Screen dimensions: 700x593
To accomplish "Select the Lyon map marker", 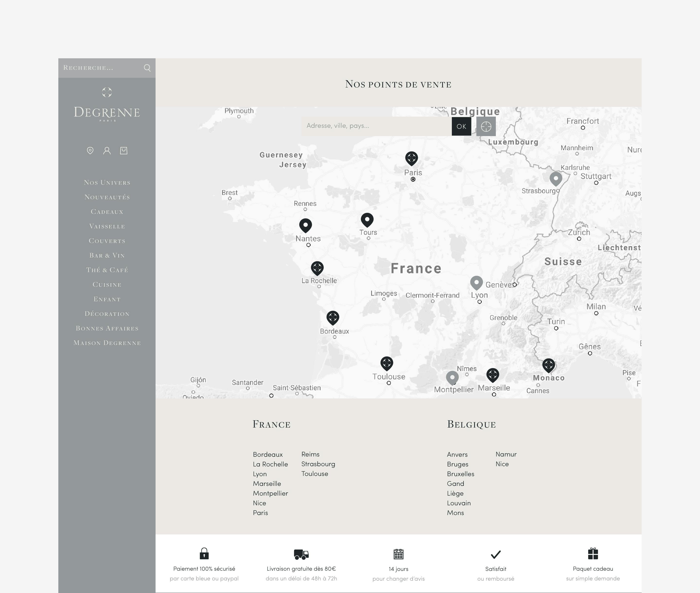I will click(476, 283).
